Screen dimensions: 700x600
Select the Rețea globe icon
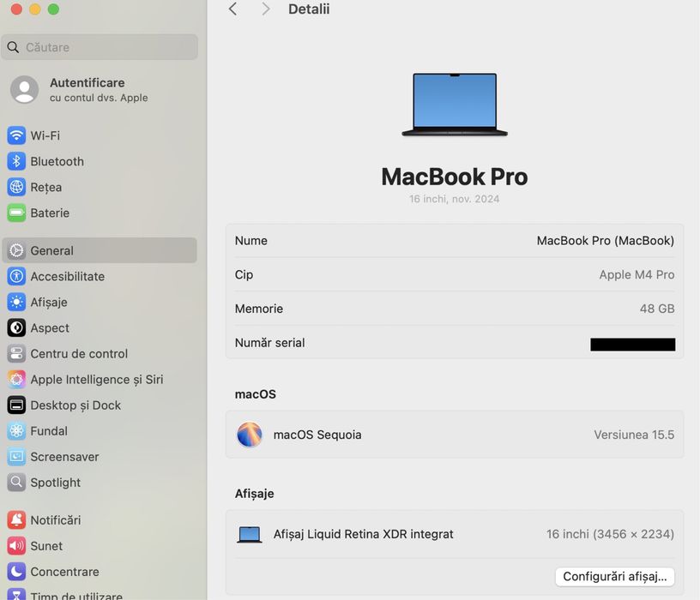pyautogui.click(x=16, y=187)
